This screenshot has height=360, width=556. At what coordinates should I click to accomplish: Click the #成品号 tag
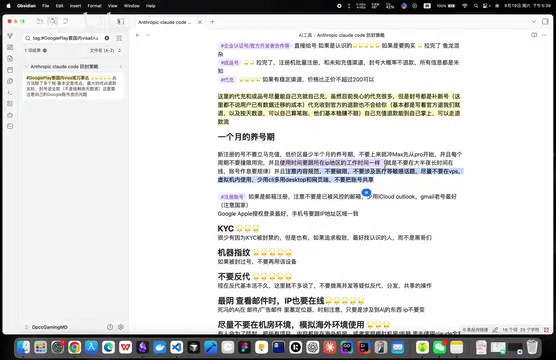tap(229, 63)
